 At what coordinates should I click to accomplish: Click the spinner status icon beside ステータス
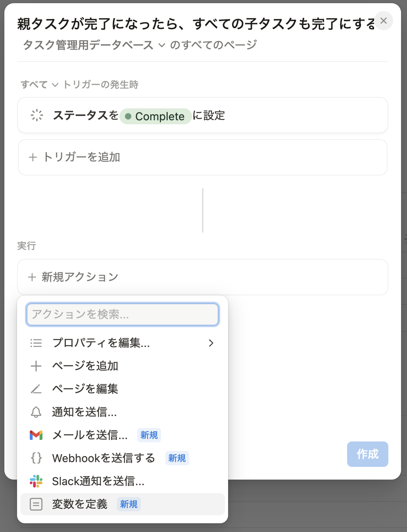pos(37,115)
